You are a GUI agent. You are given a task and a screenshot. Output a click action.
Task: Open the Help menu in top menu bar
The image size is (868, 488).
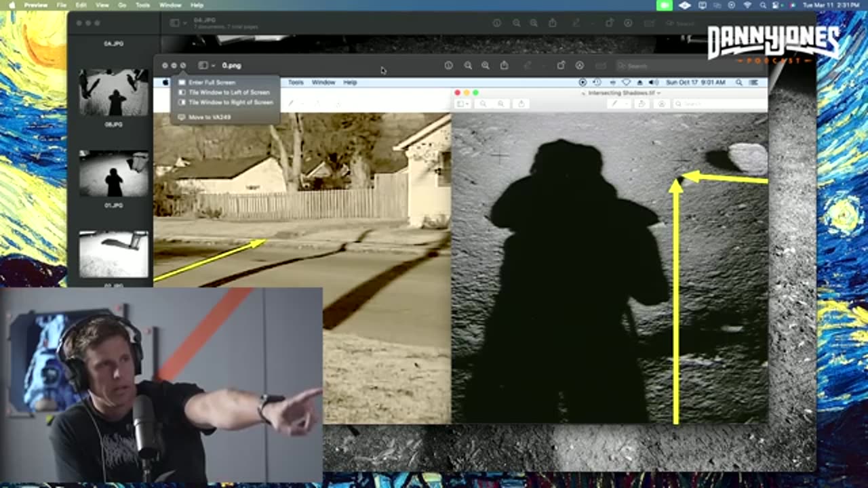pos(197,5)
